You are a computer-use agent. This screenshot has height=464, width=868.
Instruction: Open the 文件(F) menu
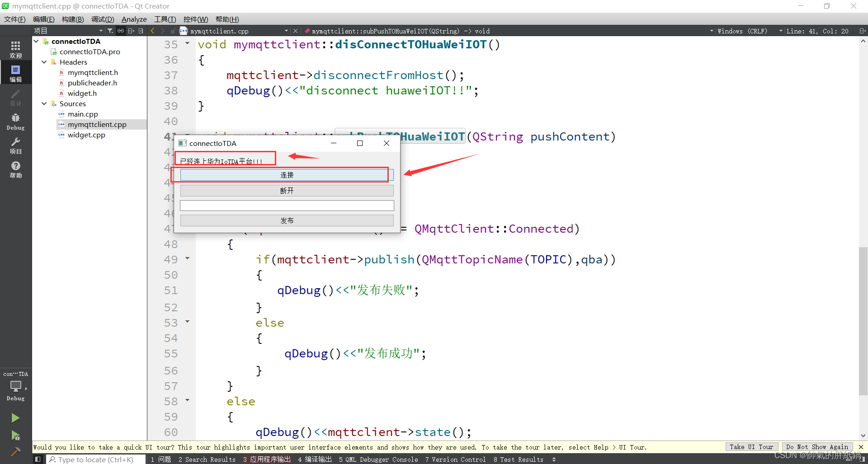[14, 19]
